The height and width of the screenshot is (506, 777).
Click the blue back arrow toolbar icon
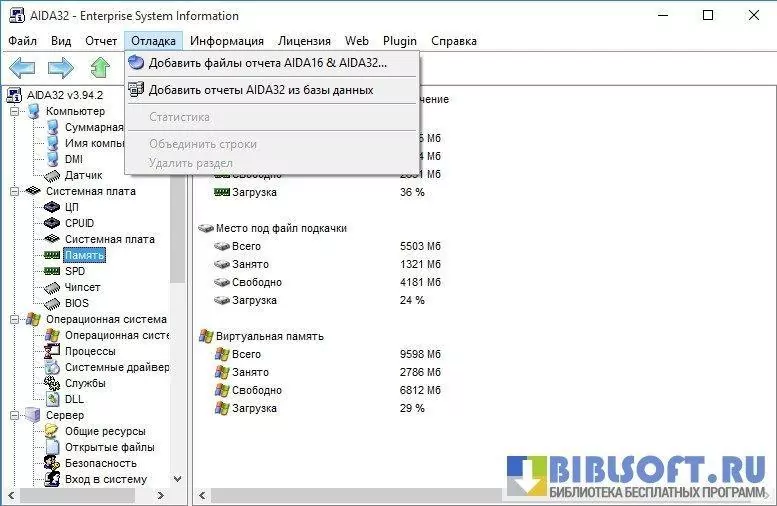pyautogui.click(x=22, y=67)
